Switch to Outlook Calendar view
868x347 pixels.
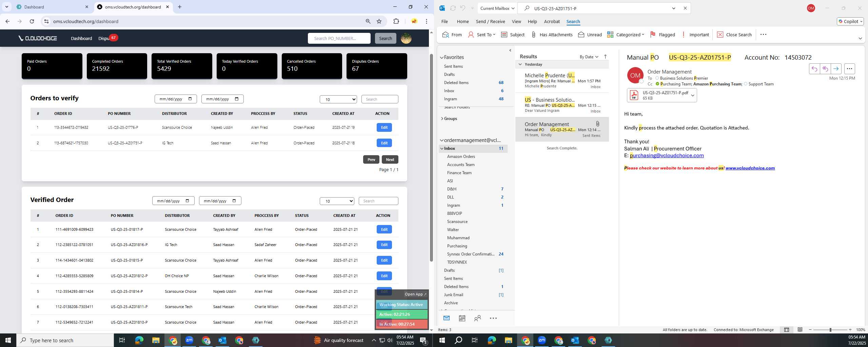(462, 318)
